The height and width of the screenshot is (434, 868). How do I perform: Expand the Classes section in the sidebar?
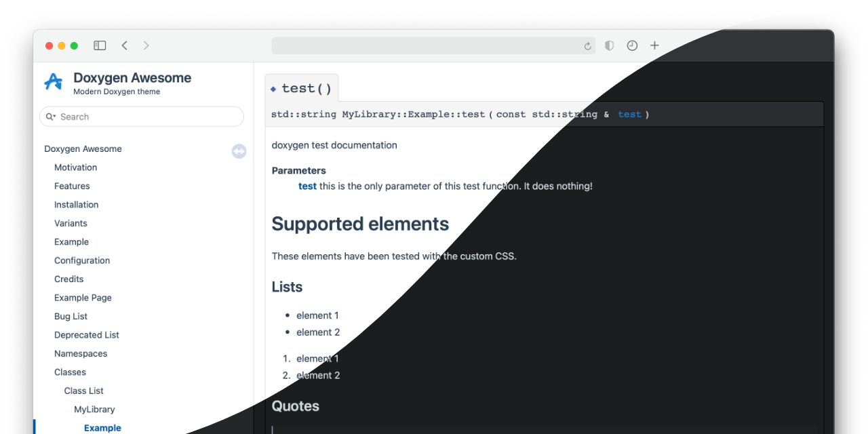pyautogui.click(x=70, y=372)
